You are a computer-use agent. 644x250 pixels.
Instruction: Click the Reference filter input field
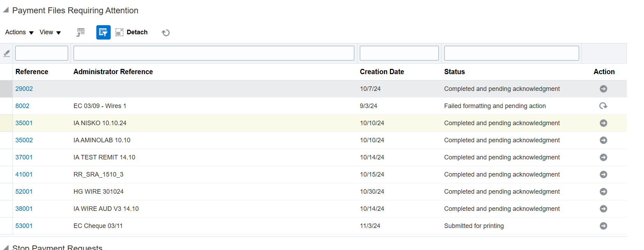click(x=42, y=53)
